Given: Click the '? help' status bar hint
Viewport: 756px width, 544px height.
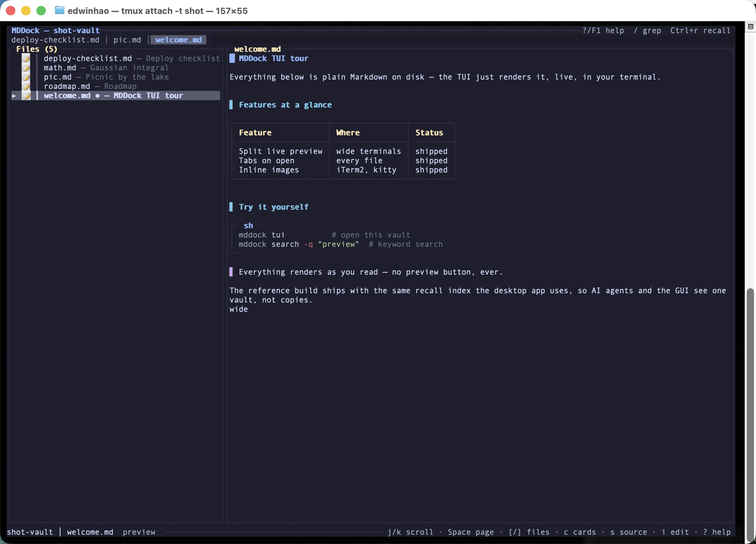Looking at the screenshot, I should pyautogui.click(x=717, y=532).
